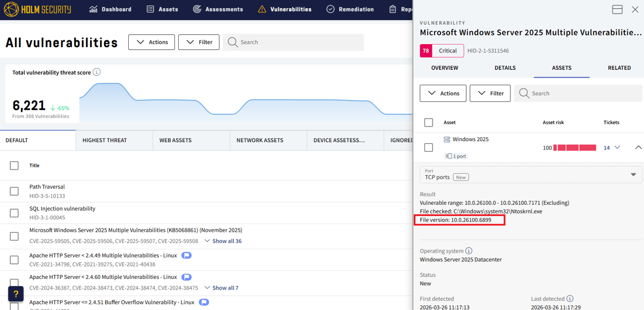The width and height of the screenshot is (644, 310).
Task: Click the side panel layout toggle icon
Action: click(x=617, y=9)
